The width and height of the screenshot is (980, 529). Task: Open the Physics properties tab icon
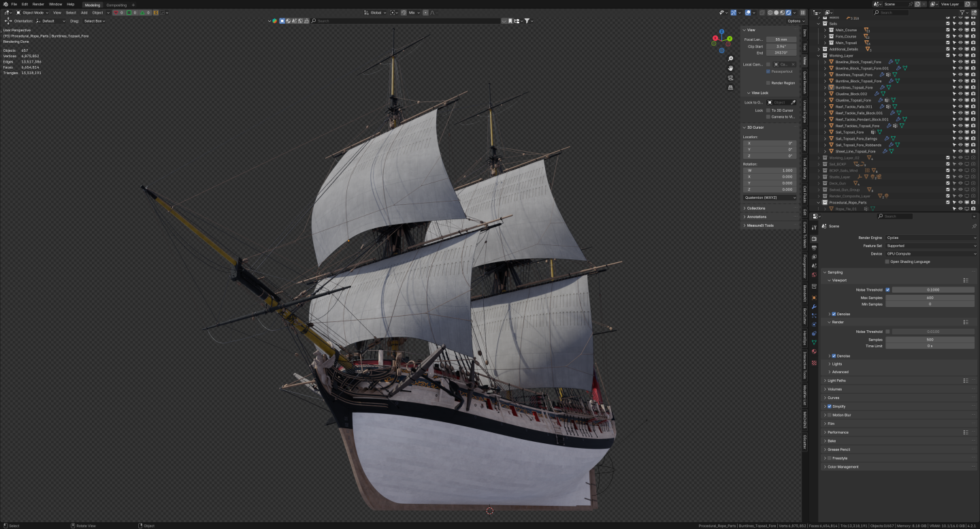coord(814,325)
